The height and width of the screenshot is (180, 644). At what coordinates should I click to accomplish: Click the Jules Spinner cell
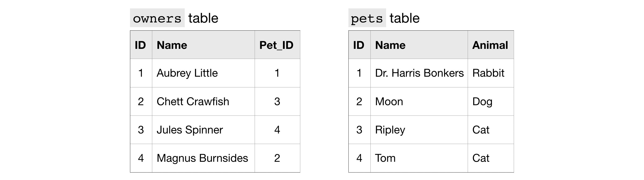190,130
